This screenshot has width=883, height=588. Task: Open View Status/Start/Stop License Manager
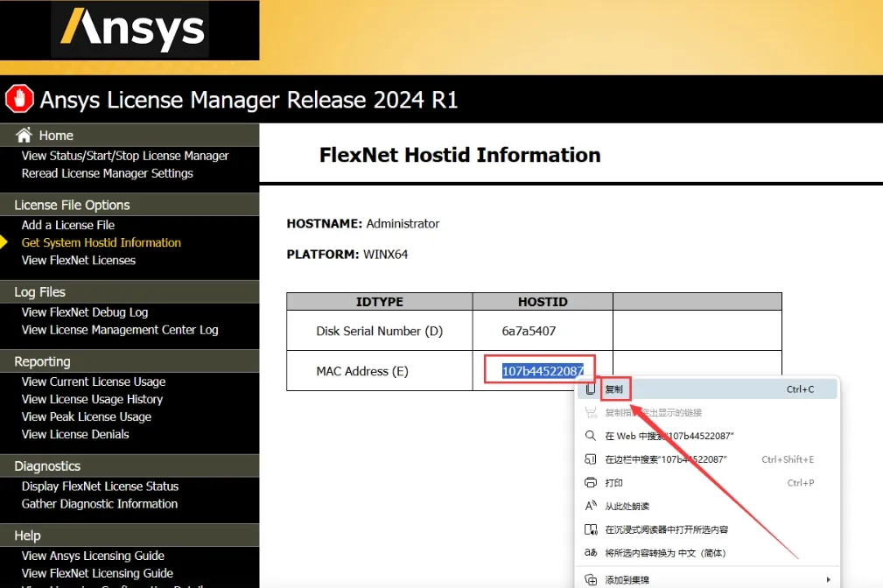pyautogui.click(x=125, y=156)
